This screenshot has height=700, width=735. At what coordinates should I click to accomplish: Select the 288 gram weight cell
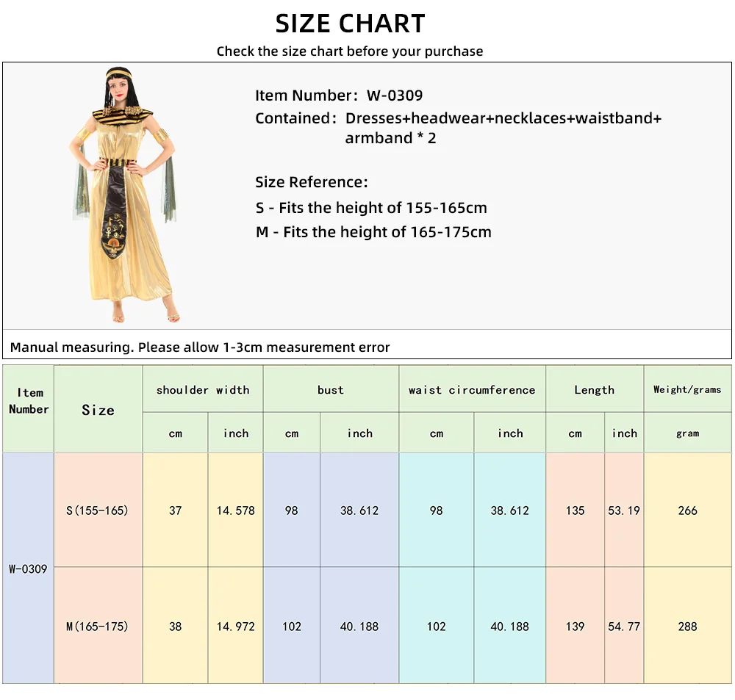688,626
